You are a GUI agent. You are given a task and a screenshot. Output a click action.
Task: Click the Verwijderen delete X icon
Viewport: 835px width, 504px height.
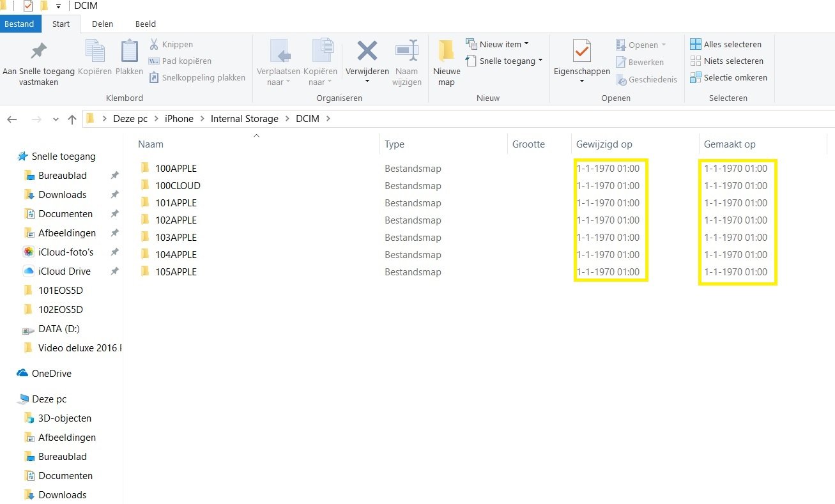[367, 51]
